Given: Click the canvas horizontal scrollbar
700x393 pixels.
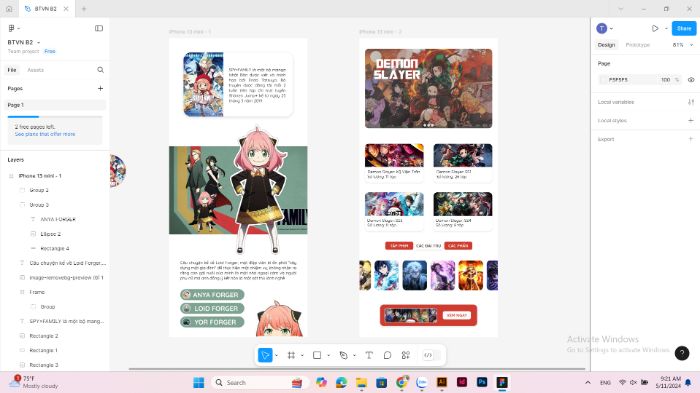Looking at the screenshot, I should 357,369.
